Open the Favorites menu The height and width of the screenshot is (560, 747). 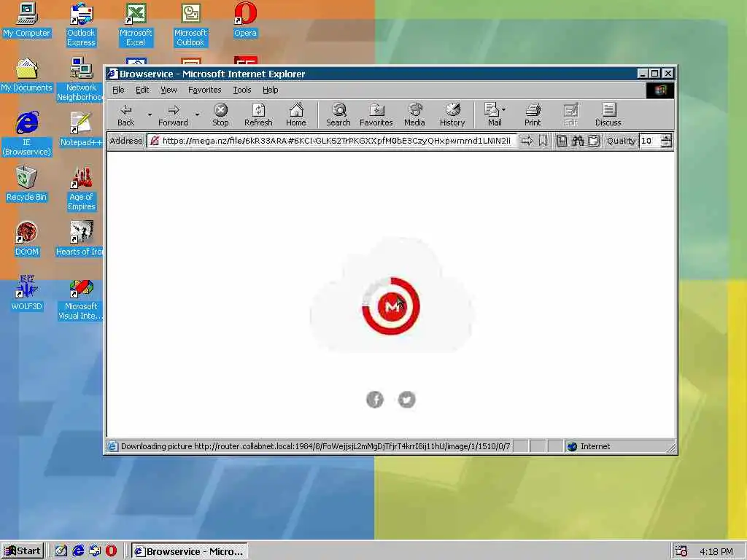tap(204, 90)
